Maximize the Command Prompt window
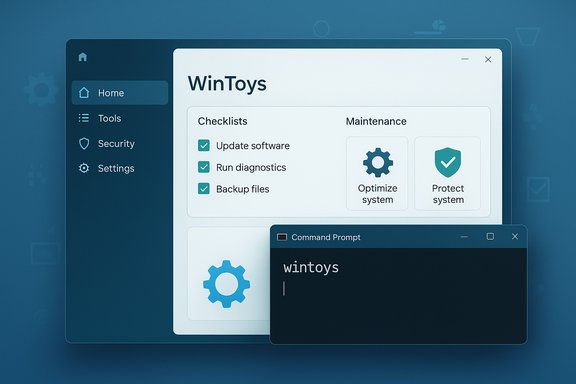Screen dimensions: 576x384 click(490, 236)
